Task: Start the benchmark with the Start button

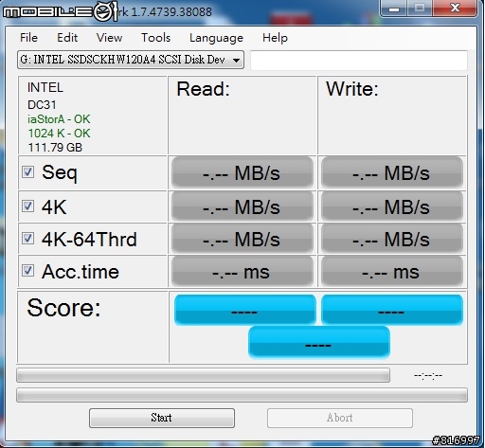Action: pyautogui.click(x=162, y=418)
